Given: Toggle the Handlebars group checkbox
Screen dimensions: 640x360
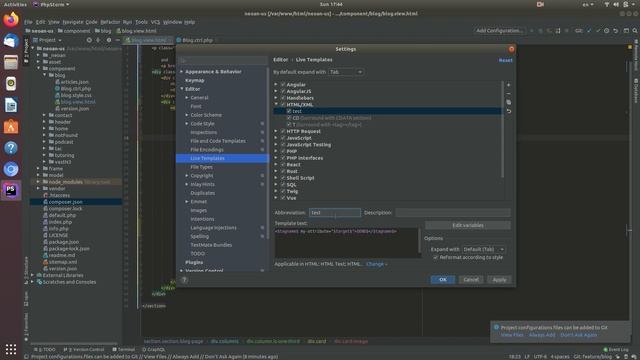Looking at the screenshot, I should tap(283, 98).
